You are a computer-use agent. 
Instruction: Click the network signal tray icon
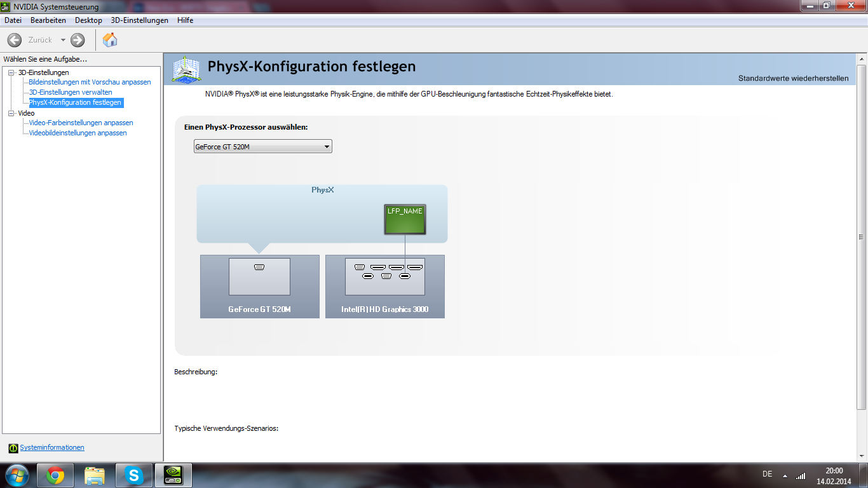click(x=801, y=475)
